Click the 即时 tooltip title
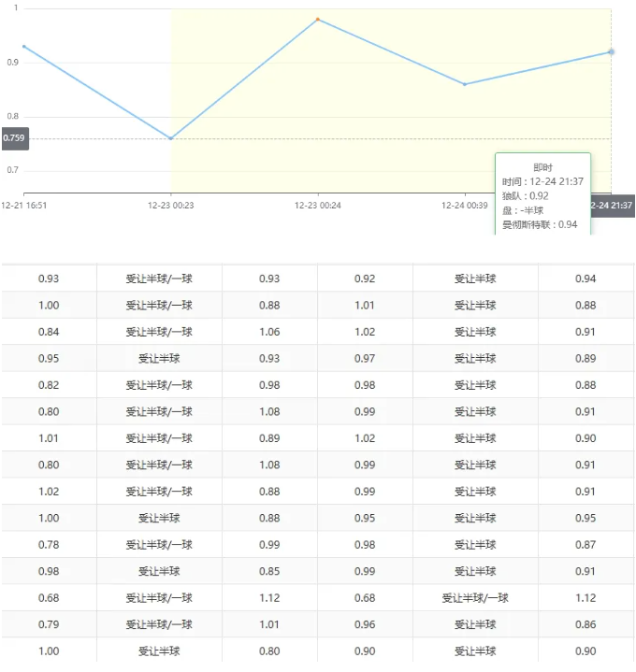636x672 pixels. pyautogui.click(x=542, y=166)
